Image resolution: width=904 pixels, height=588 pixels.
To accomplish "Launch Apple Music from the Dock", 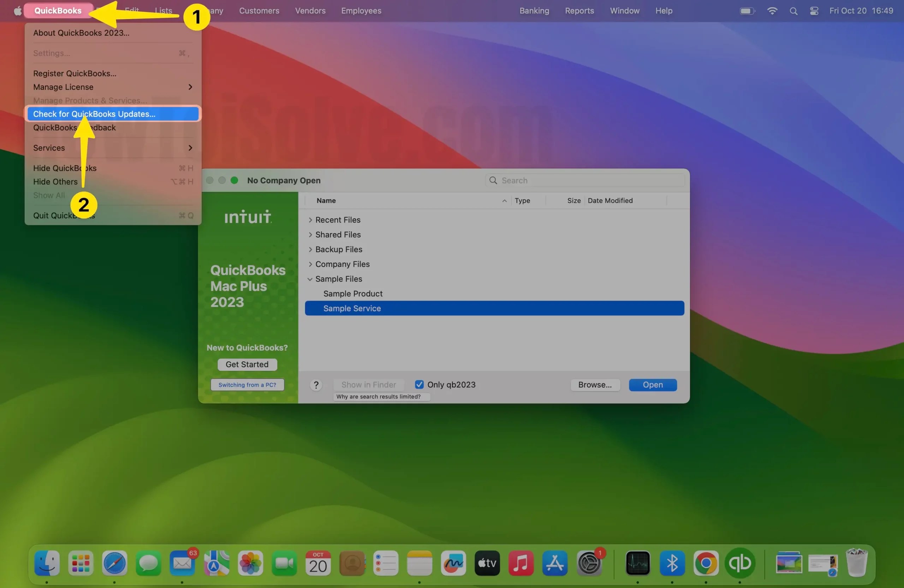I will 521,564.
